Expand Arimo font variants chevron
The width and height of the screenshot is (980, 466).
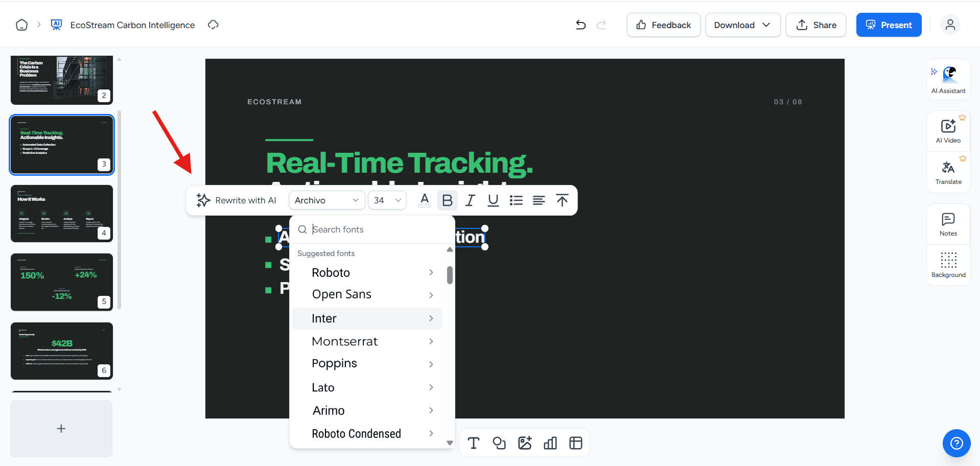click(x=431, y=410)
